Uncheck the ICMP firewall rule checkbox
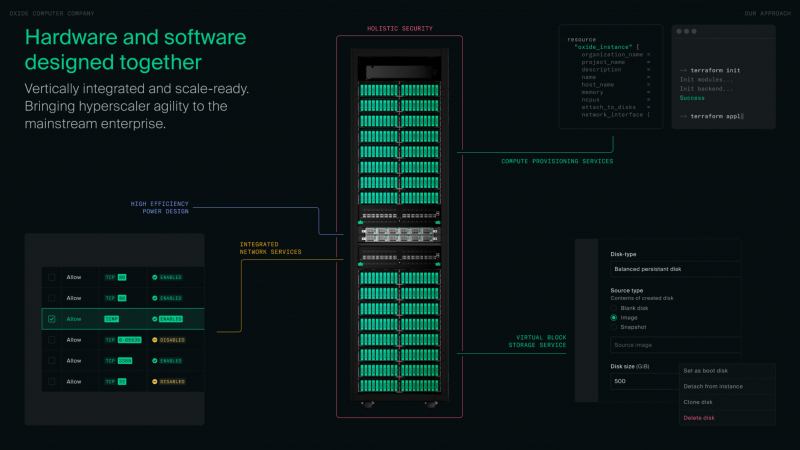The width and height of the screenshot is (800, 450). (52, 319)
